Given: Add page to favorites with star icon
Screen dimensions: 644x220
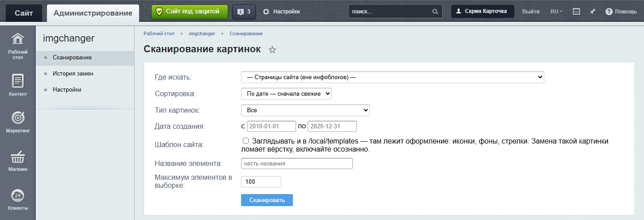Looking at the screenshot, I should 272,50.
